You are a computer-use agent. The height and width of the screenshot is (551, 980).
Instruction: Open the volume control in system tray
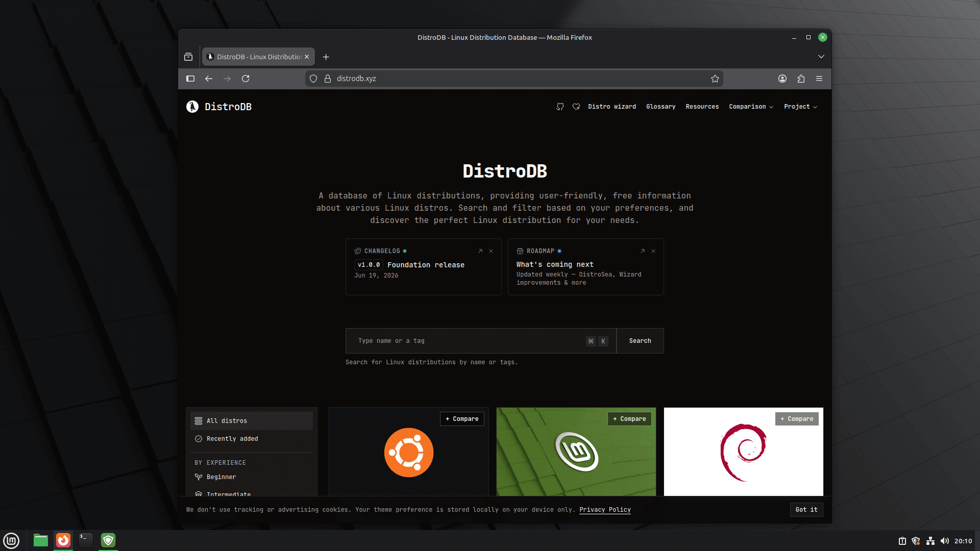(945, 541)
